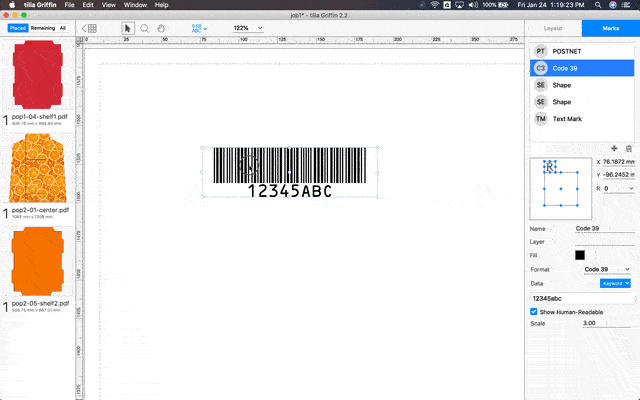
Task: Show Placed items filter
Action: tap(18, 28)
